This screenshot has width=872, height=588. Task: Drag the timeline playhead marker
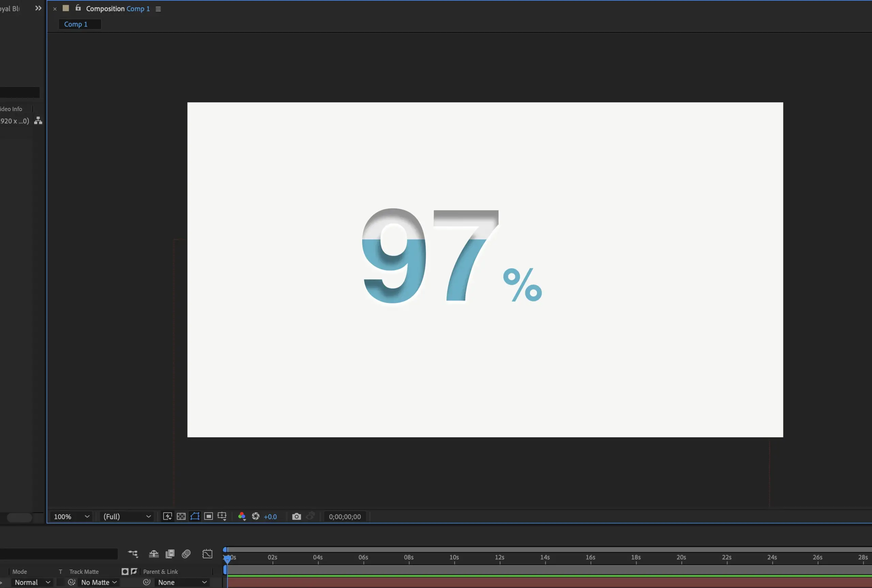click(x=228, y=557)
